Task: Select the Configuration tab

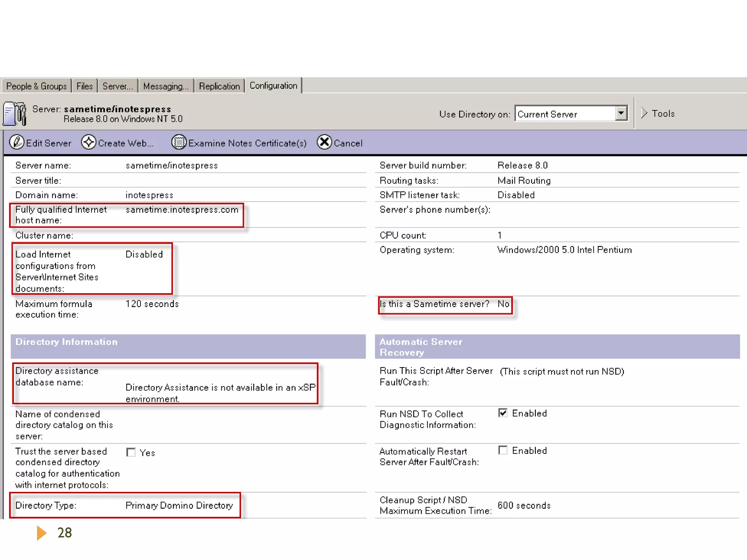Action: point(273,86)
